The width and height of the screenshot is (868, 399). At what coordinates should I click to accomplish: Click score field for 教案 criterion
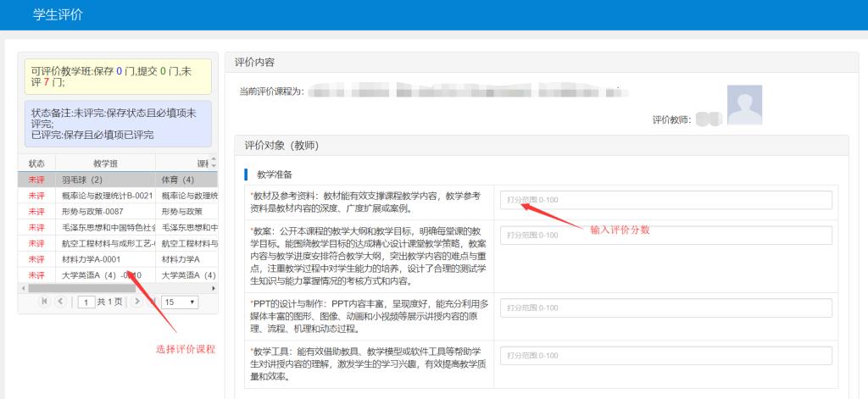665,235
